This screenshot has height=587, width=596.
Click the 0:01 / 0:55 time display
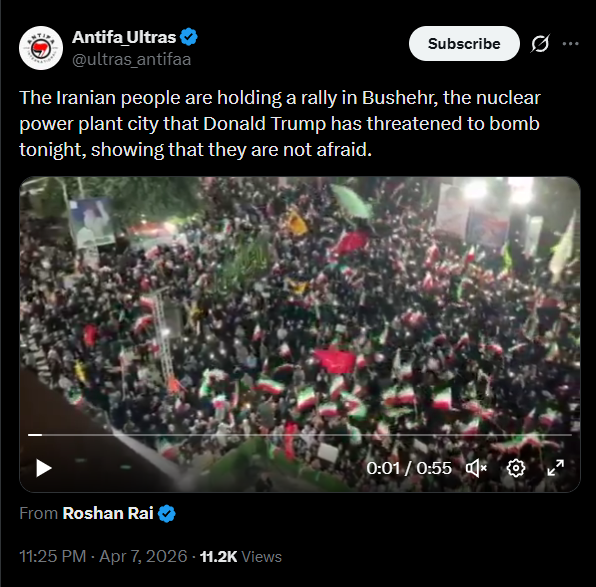409,468
